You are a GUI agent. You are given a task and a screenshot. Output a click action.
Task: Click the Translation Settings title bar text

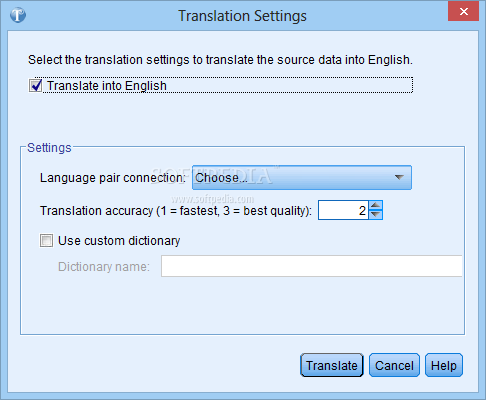point(242,16)
